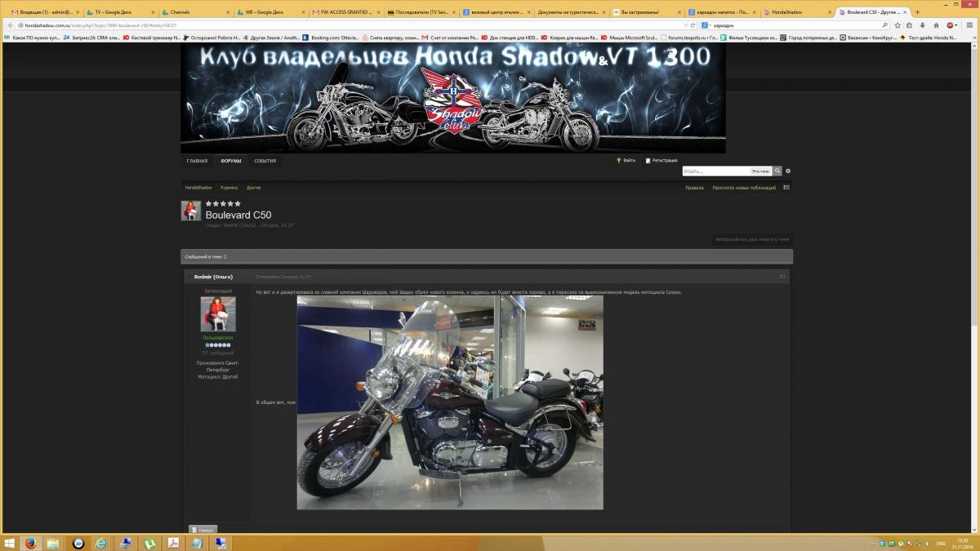Click the topic author avatar beside title
The width and height of the screenshot is (980, 551).
(x=190, y=211)
